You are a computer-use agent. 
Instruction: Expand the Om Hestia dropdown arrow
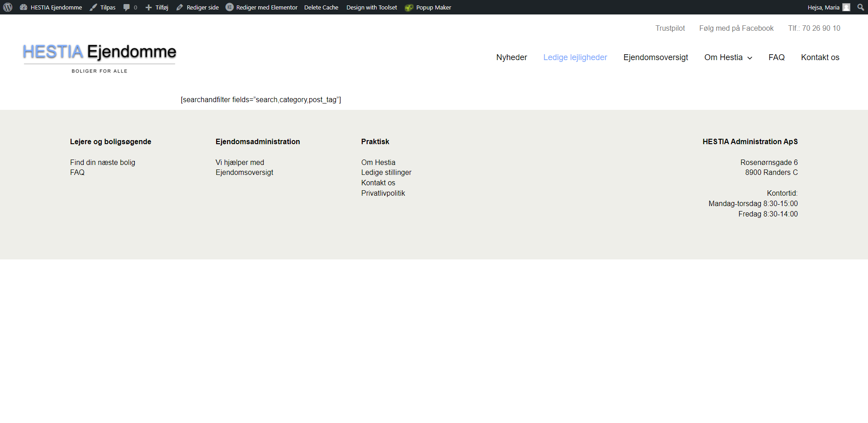[750, 58]
